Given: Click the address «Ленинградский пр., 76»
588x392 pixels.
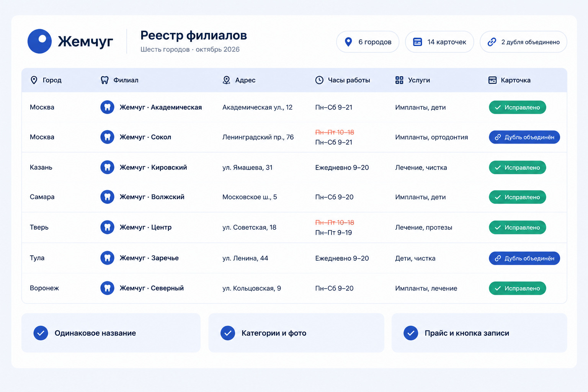Looking at the screenshot, I should tap(258, 137).
